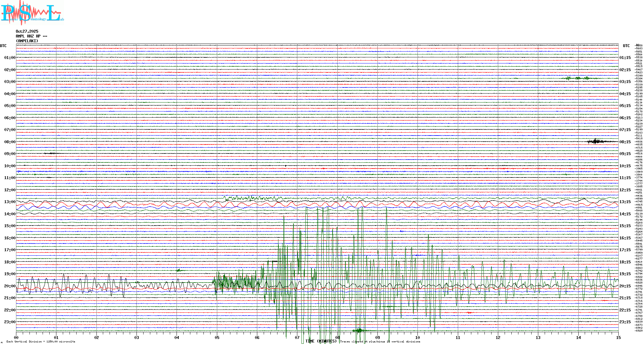Image resolution: width=644 pixels, height=346 pixels.
Task: Click the (AMPELAKI) station name text
Action: click(x=27, y=41)
